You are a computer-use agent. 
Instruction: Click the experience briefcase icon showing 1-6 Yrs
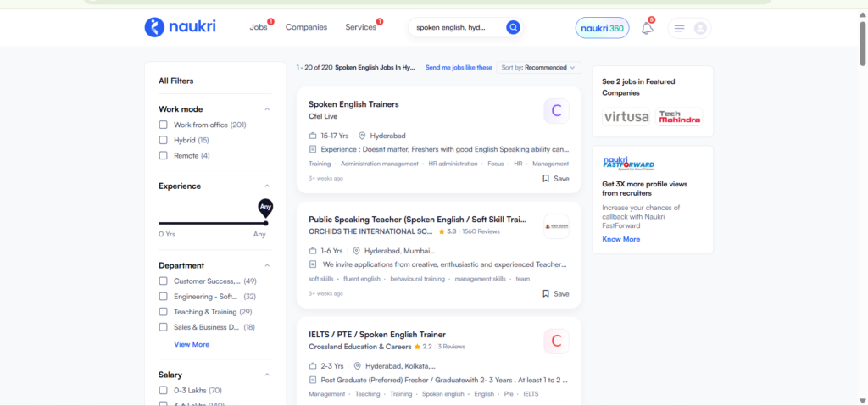pos(312,250)
